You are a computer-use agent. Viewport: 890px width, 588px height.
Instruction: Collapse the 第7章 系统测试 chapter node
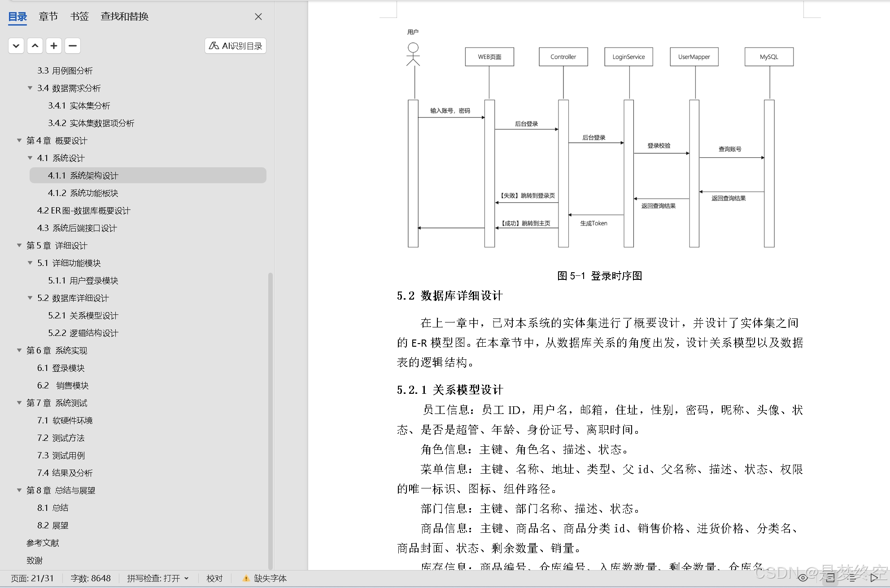19,403
